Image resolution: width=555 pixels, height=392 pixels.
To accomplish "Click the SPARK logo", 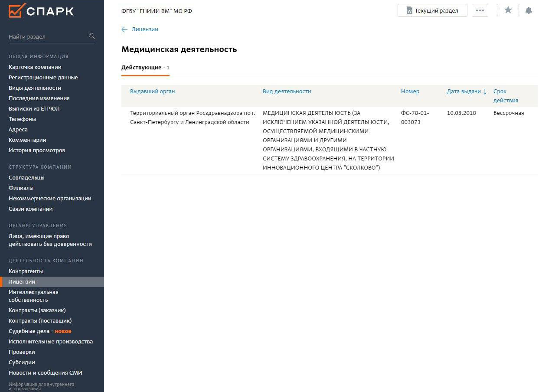I will [41, 11].
